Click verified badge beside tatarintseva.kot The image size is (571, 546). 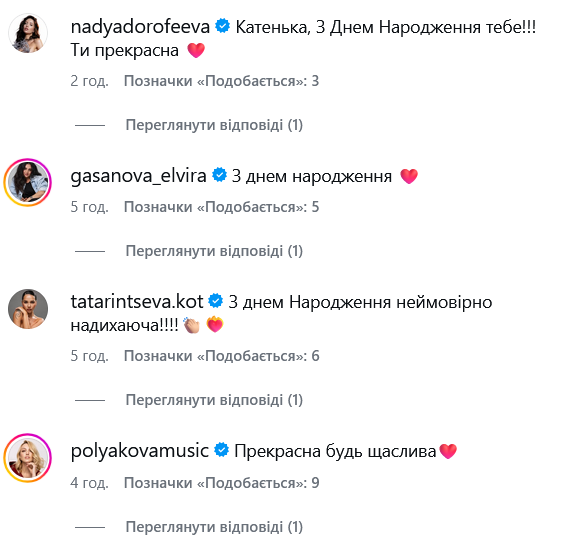tap(216, 301)
